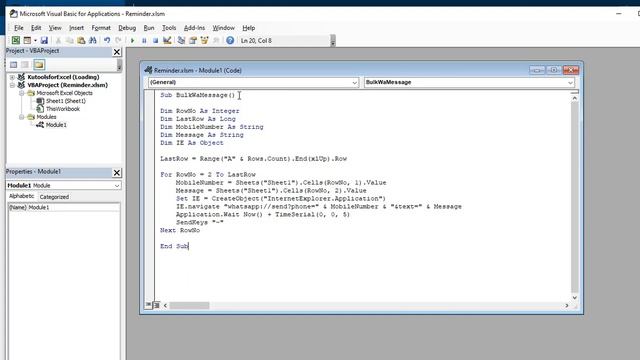Save the Reminder.xlsm workbook via toolbar
This screenshot has width=640, height=360.
(44, 40)
